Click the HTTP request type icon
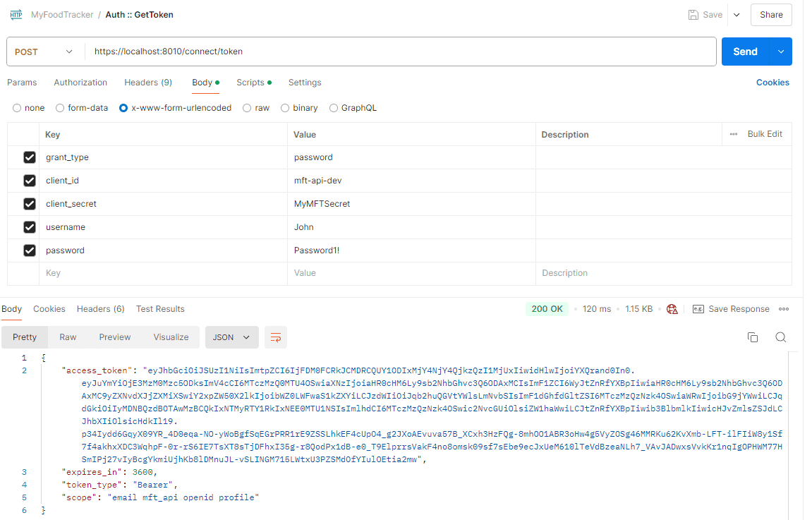The image size is (812, 520). pyautogui.click(x=16, y=15)
